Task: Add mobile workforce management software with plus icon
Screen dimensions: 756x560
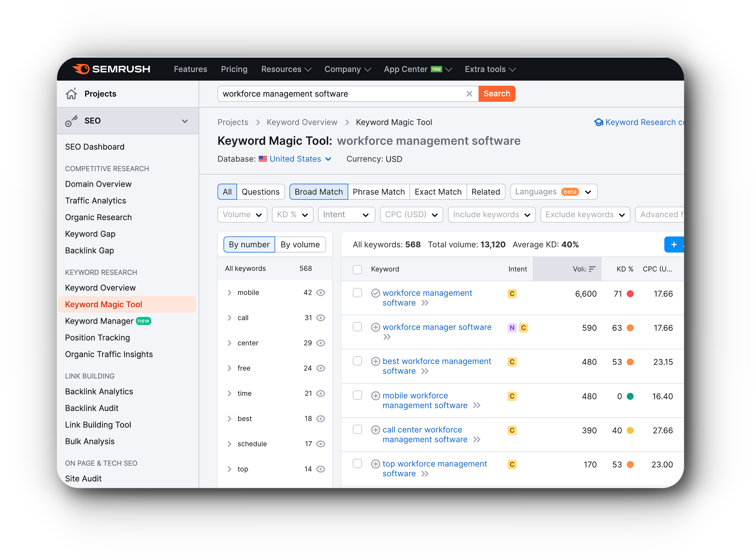Action: pos(375,396)
